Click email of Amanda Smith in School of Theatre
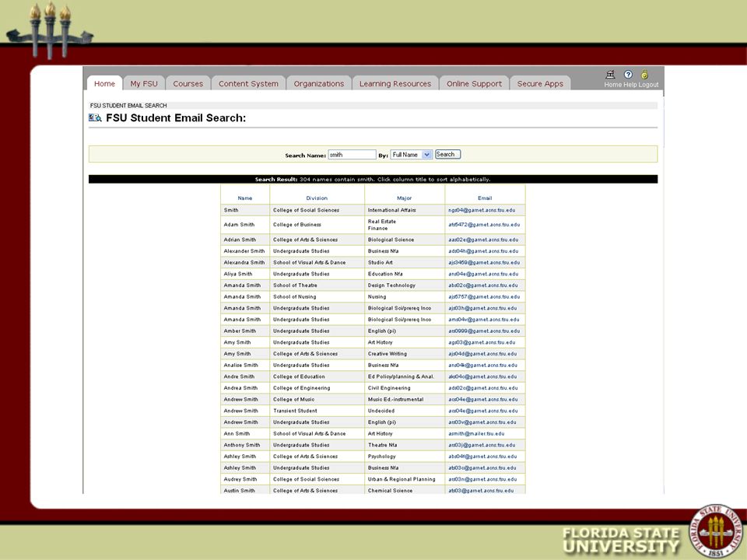Image resolution: width=747 pixels, height=560 pixels. pyautogui.click(x=482, y=285)
